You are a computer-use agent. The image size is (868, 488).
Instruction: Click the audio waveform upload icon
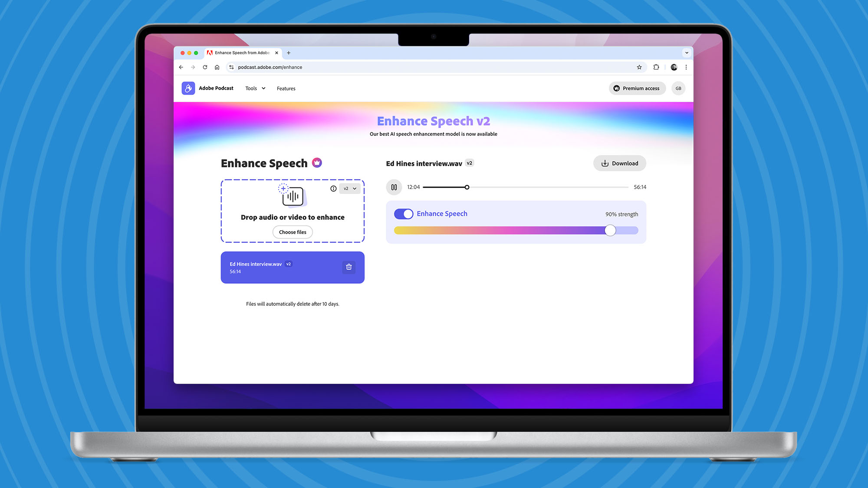tap(293, 196)
